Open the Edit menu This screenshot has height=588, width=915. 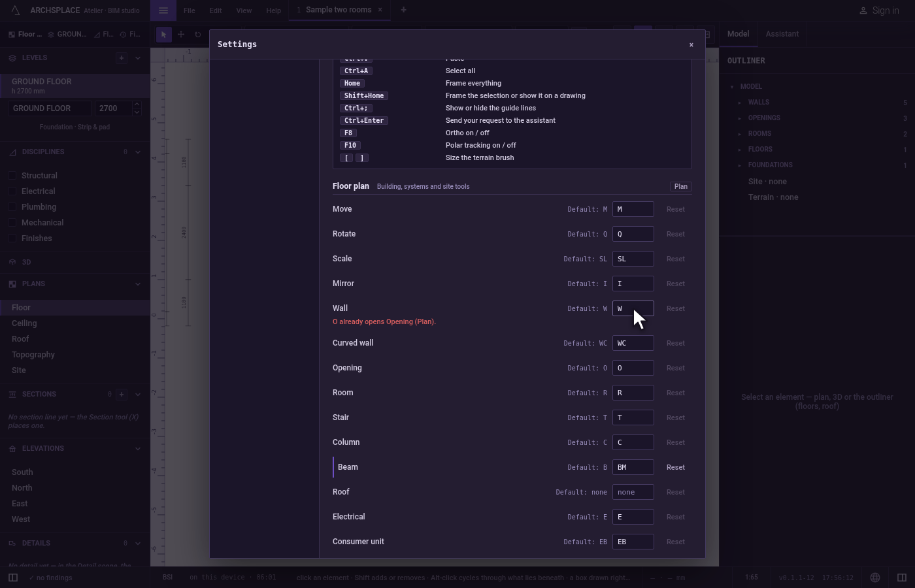coord(215,10)
